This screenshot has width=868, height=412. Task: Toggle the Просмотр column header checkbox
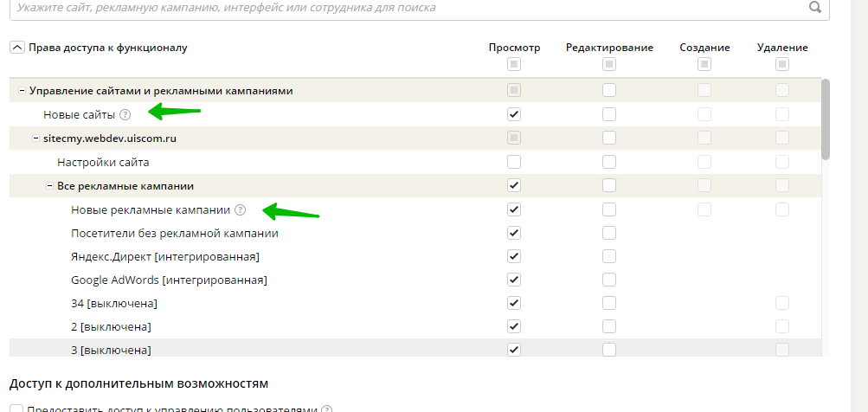click(514, 64)
